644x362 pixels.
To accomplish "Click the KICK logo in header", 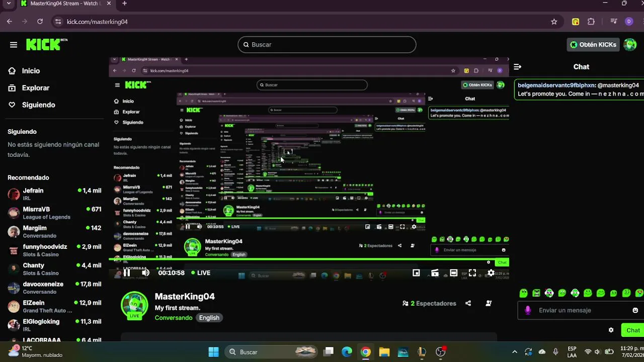I will (46, 44).
